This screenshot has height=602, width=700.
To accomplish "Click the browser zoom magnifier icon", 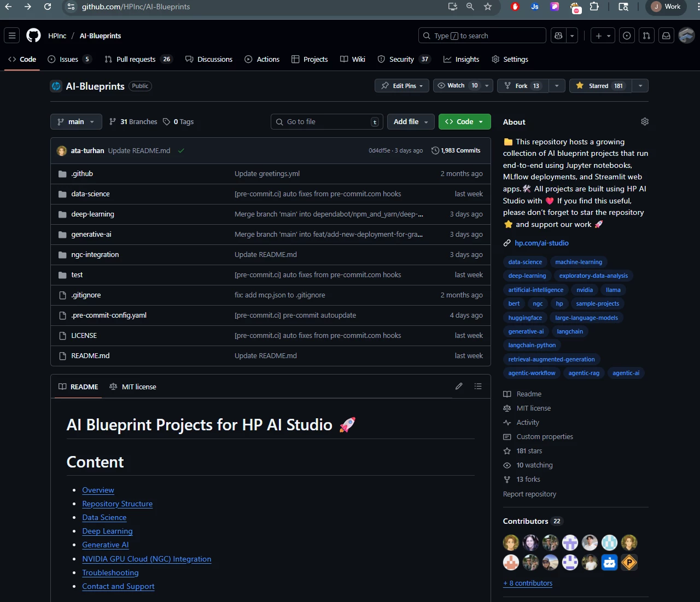I will tap(470, 7).
